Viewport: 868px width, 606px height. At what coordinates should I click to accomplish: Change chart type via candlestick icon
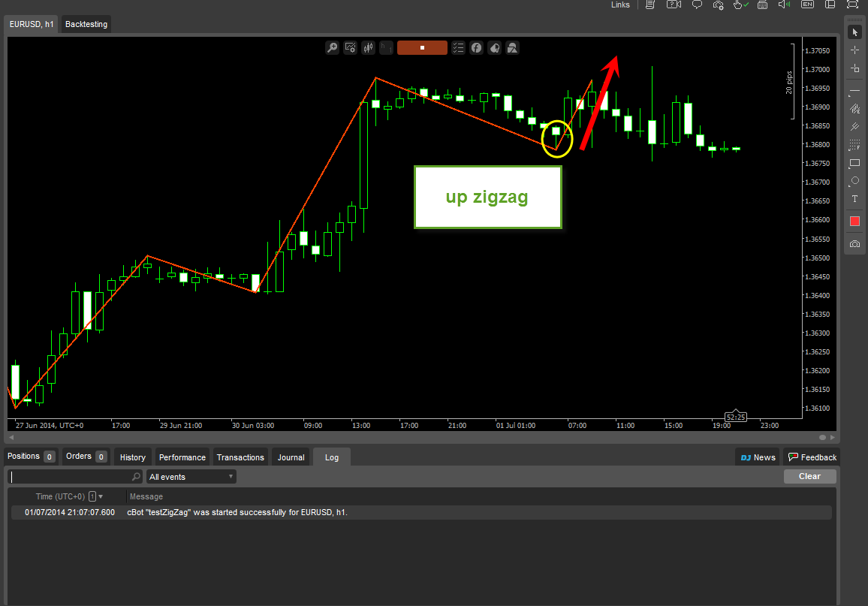point(368,48)
